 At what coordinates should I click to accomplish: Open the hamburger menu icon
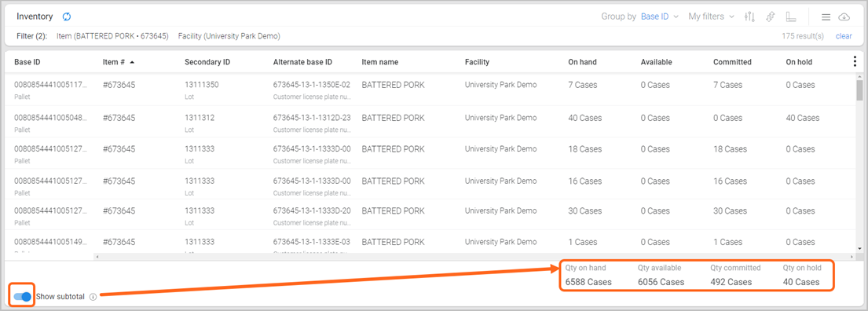(826, 17)
